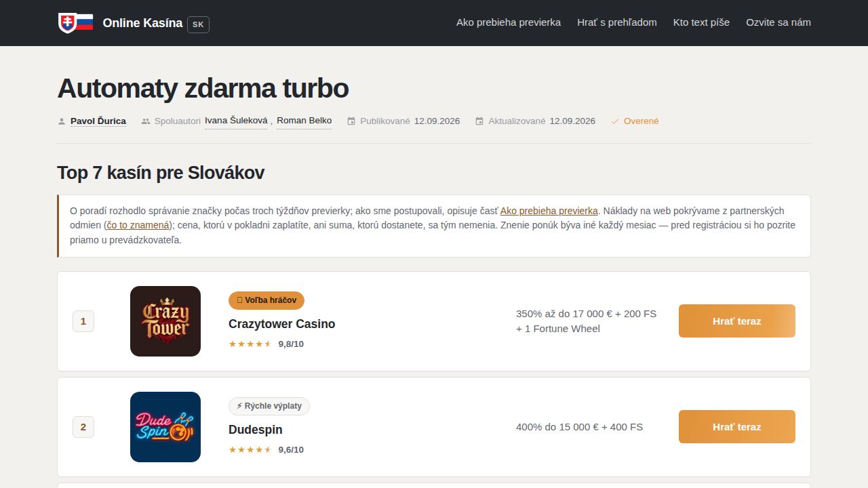Viewport: 868px width, 488px height.
Task: Click the Aktualizované date 12.09.2026
Action: click(572, 121)
